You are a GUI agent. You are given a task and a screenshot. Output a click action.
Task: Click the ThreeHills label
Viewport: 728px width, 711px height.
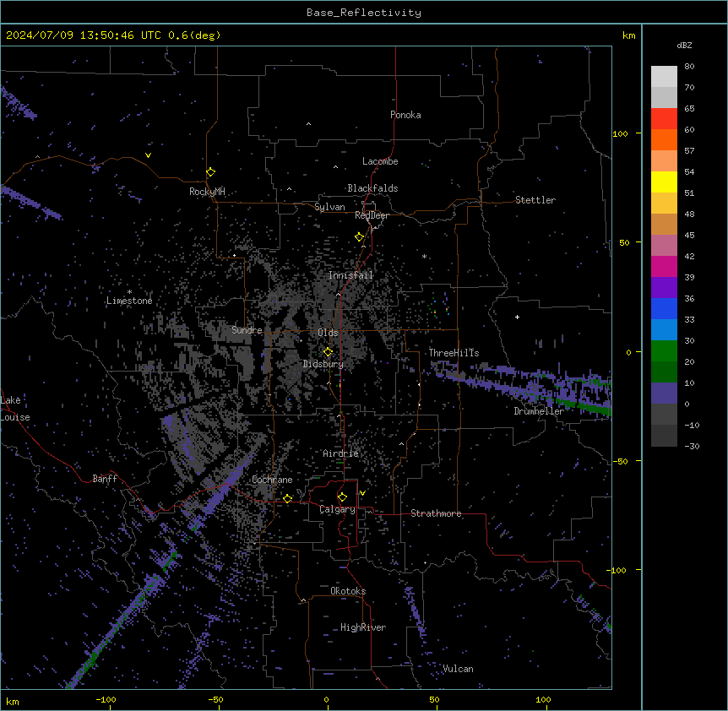point(454,353)
